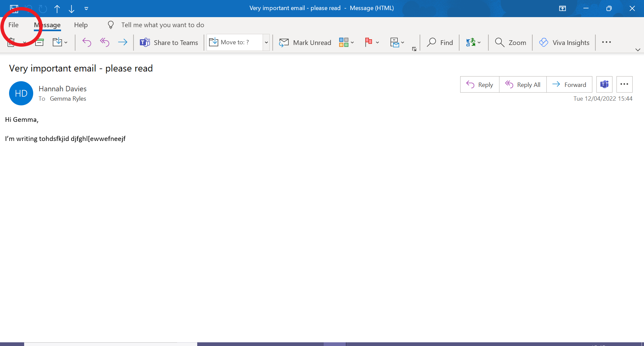Screen dimensions: 644x346
Task: Select the Message ribbon tab
Action: click(47, 25)
